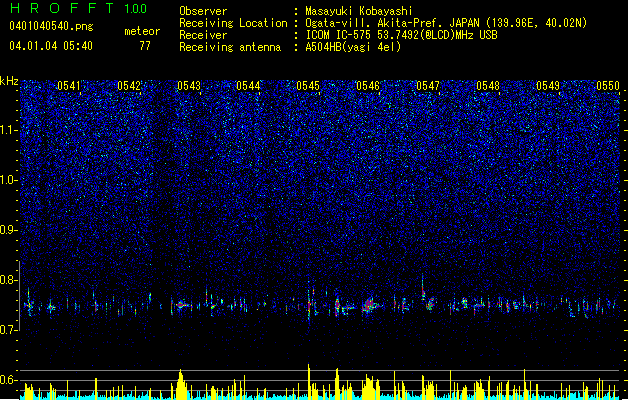Click the date stamp 04.01.04 05:40

click(x=51, y=46)
